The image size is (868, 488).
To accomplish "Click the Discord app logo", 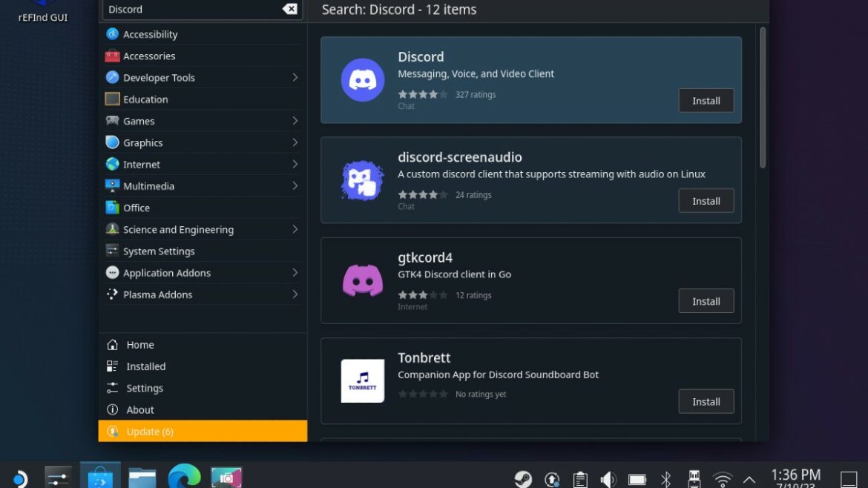I will (x=363, y=80).
